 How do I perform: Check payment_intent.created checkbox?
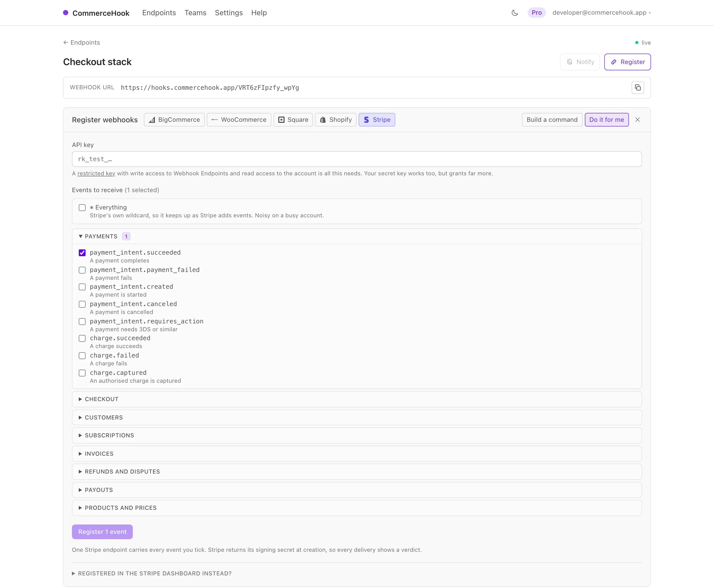(82, 287)
